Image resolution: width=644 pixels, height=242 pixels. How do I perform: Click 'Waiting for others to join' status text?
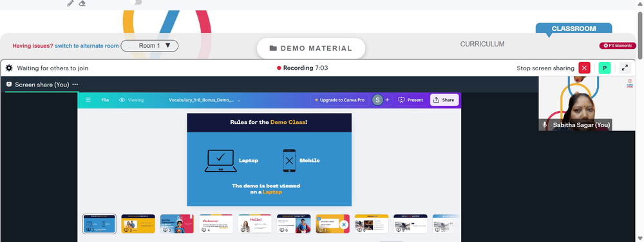point(53,68)
